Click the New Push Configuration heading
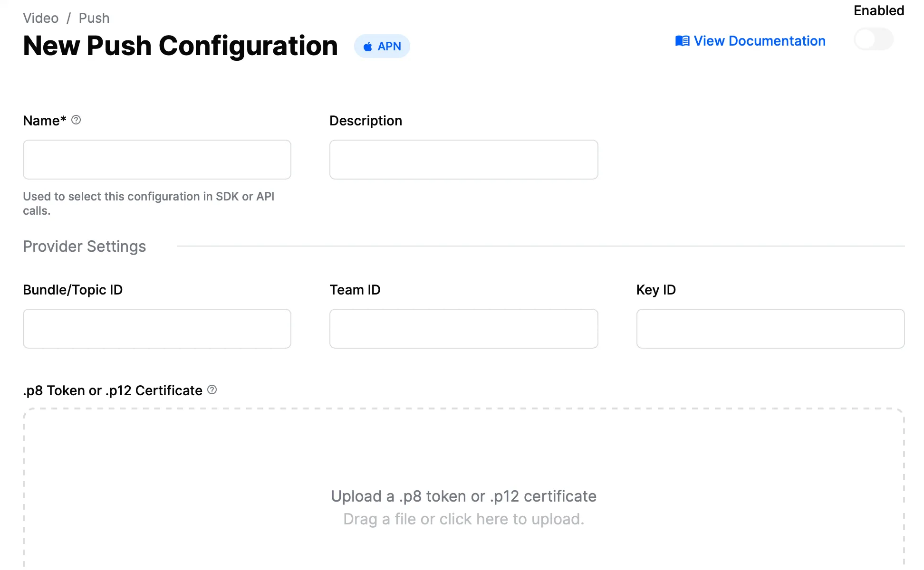This screenshot has height=570, width=924. tap(180, 46)
